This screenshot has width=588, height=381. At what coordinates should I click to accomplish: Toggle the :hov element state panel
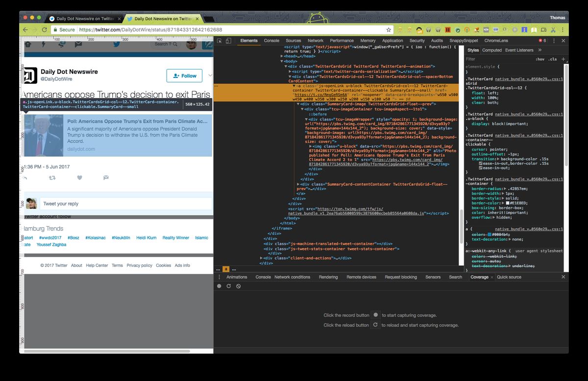coord(540,59)
